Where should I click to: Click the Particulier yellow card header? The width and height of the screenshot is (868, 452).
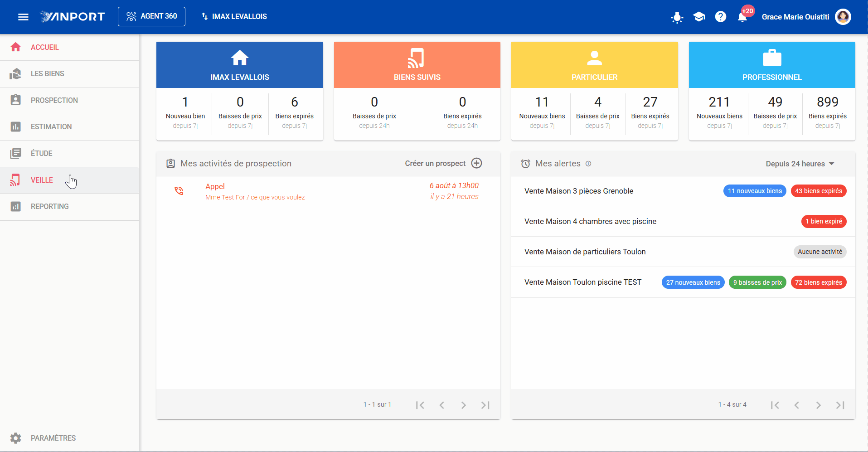(595, 65)
